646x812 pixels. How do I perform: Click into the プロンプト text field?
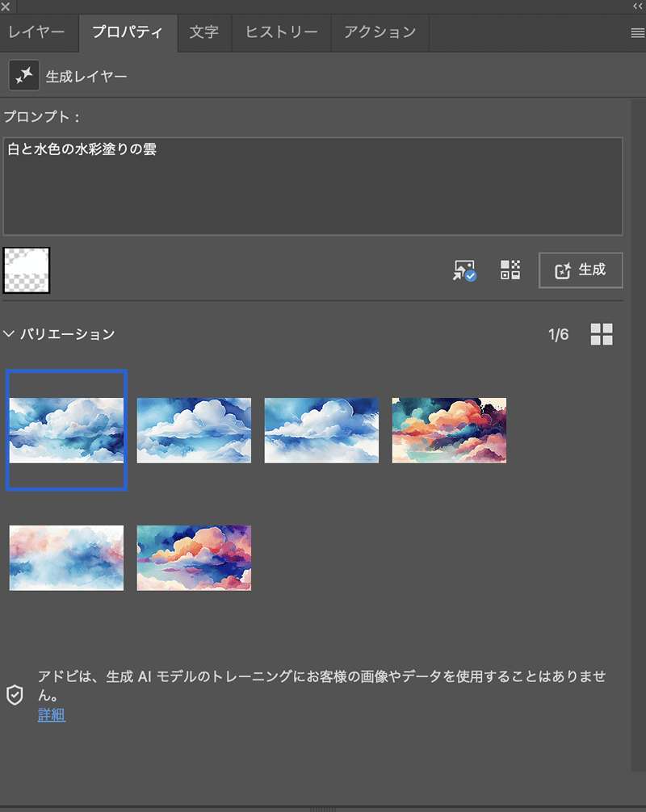tap(313, 186)
